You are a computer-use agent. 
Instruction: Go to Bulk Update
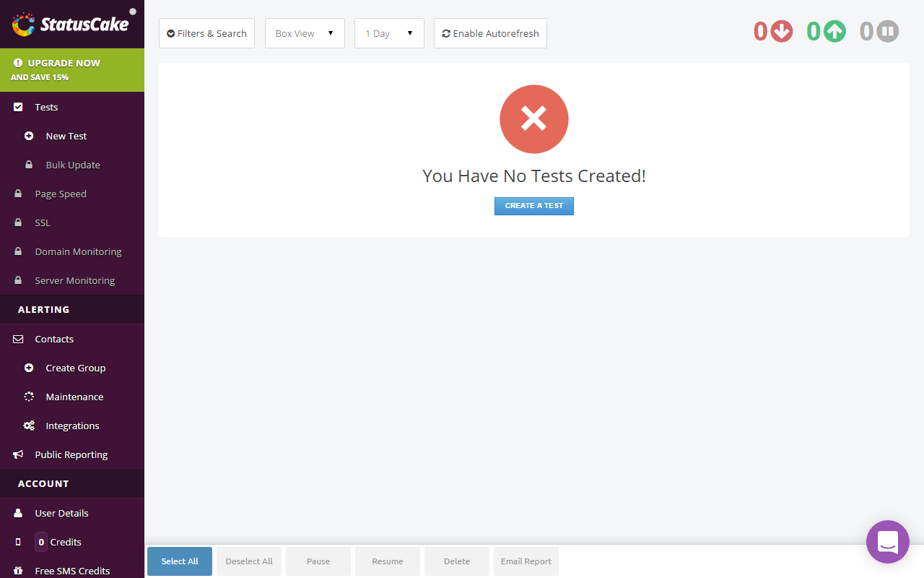72,165
